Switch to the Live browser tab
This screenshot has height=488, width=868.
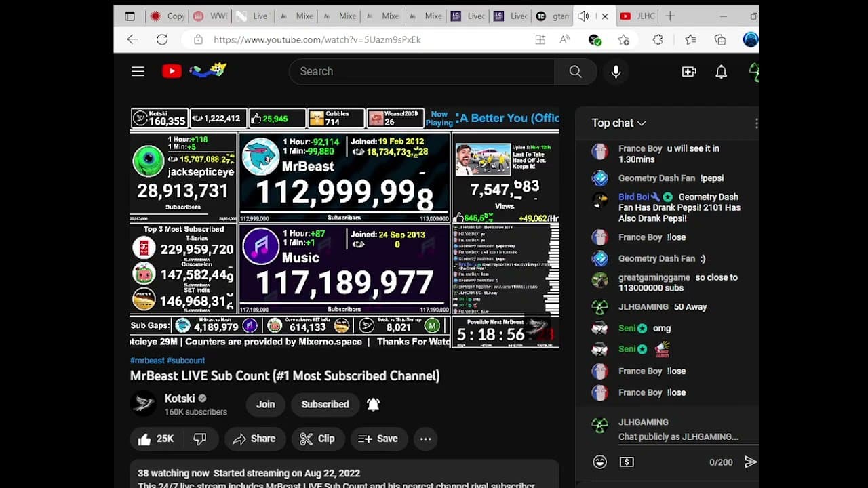tap(252, 16)
